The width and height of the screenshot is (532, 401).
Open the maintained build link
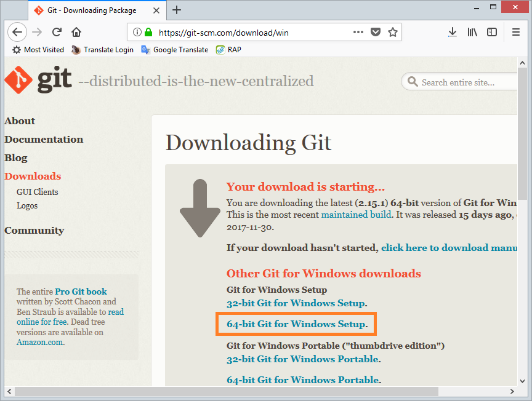pos(356,215)
